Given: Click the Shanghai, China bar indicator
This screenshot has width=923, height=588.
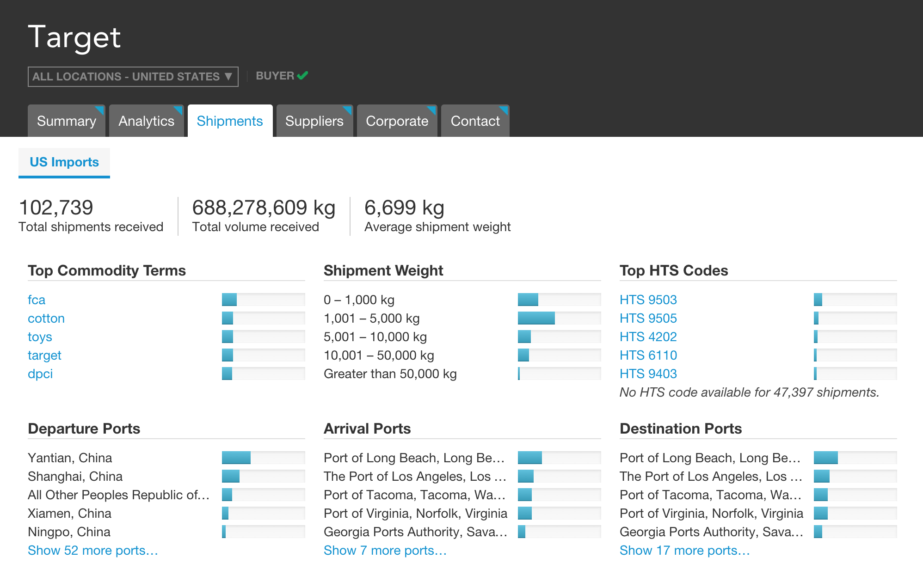Looking at the screenshot, I should pos(264,476).
